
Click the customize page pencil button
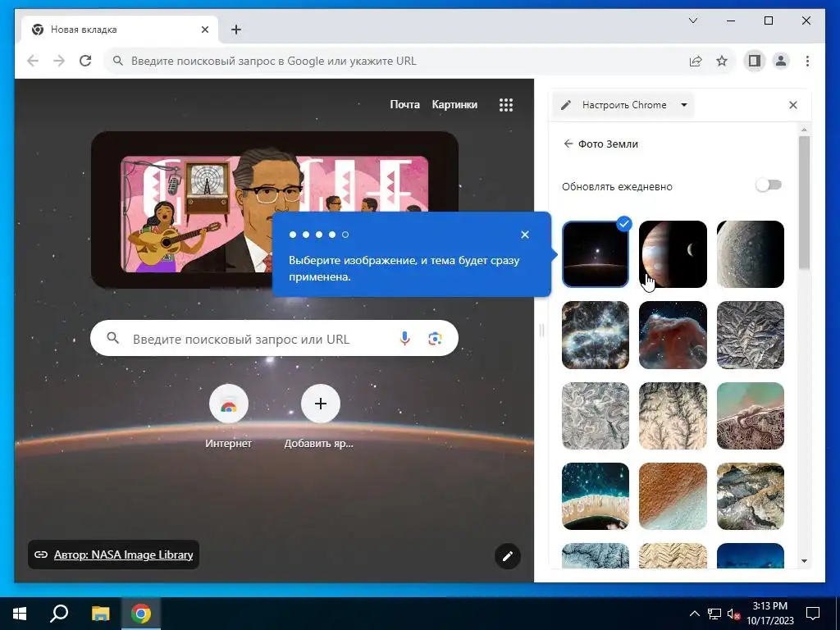[x=507, y=556]
